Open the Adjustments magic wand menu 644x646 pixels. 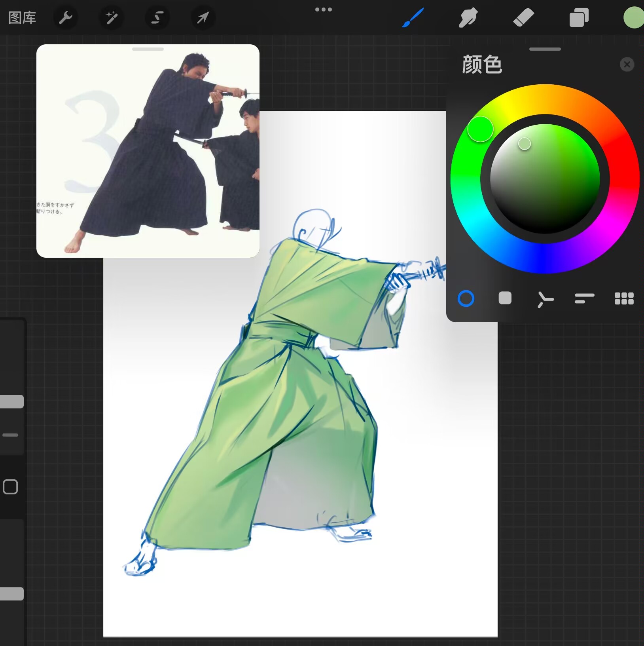pyautogui.click(x=112, y=18)
